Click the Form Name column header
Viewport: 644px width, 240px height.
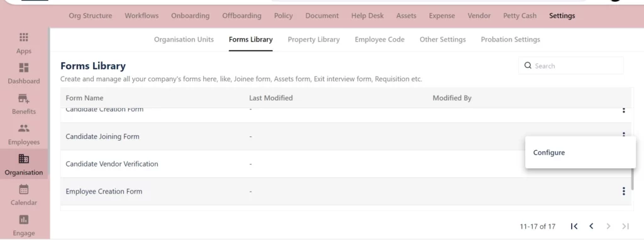(84, 98)
